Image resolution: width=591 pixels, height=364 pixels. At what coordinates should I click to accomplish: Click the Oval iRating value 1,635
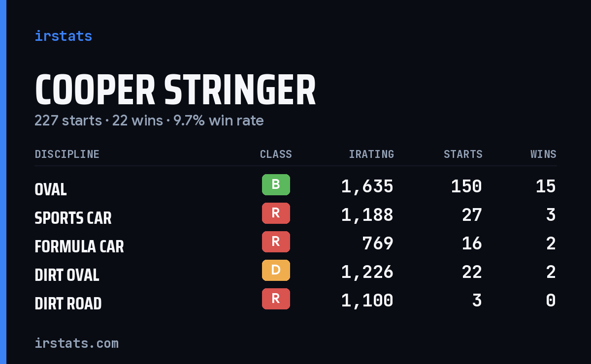point(367,186)
